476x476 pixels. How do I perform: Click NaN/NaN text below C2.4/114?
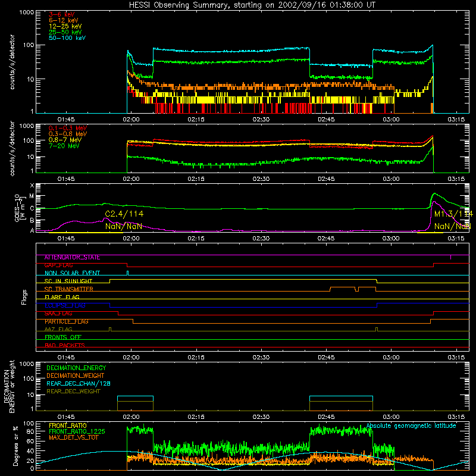(x=124, y=226)
